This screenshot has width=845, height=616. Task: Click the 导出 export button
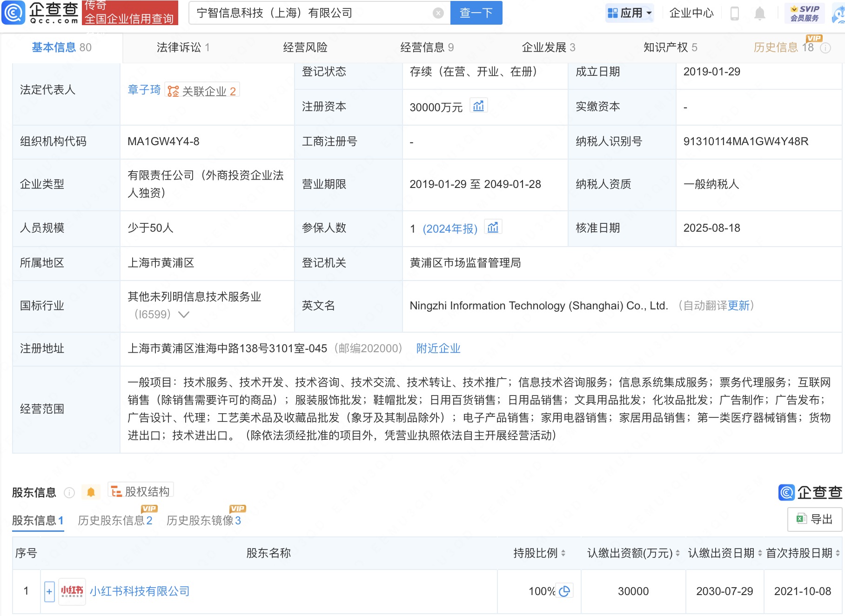[x=815, y=519]
